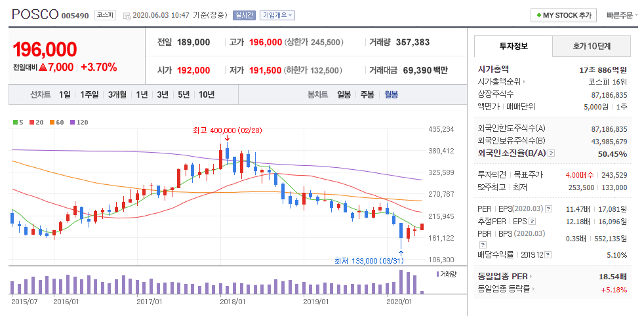Click the 코스피 16위 ranking value

point(608,82)
